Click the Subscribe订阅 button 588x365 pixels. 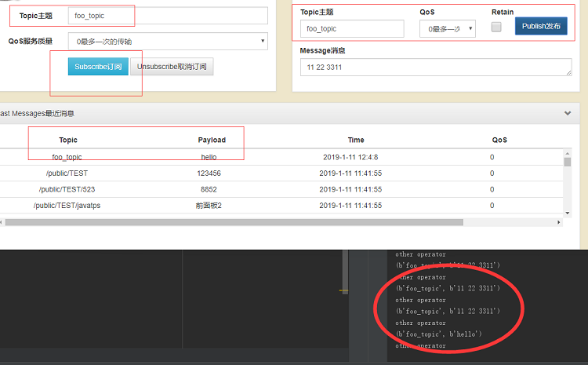pos(98,67)
